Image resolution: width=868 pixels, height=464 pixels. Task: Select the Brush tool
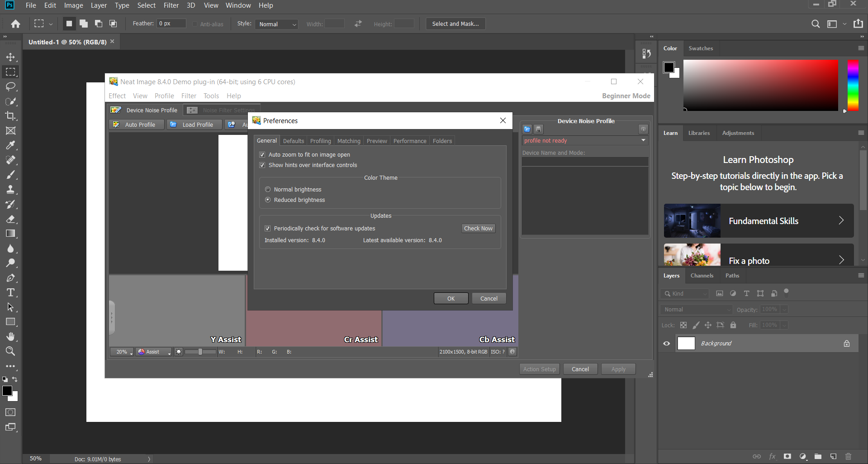coord(10,175)
